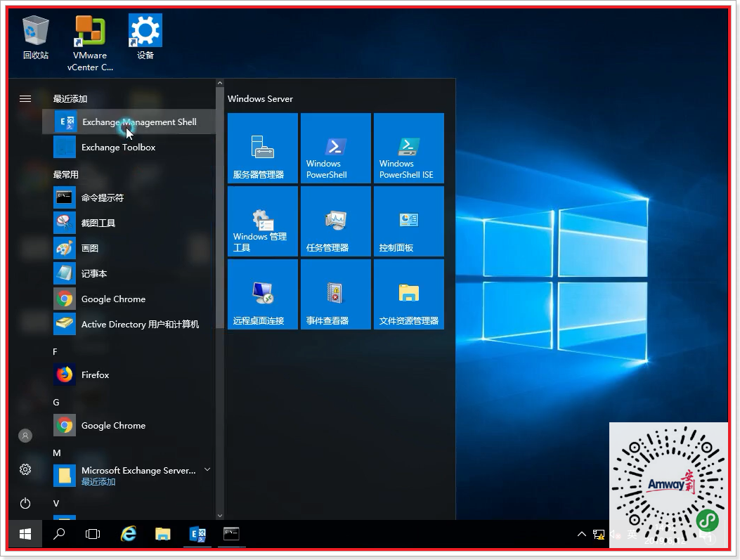This screenshot has width=740, height=560.
Task: Open Active Directory 用户和计算机
Action: coord(129,324)
